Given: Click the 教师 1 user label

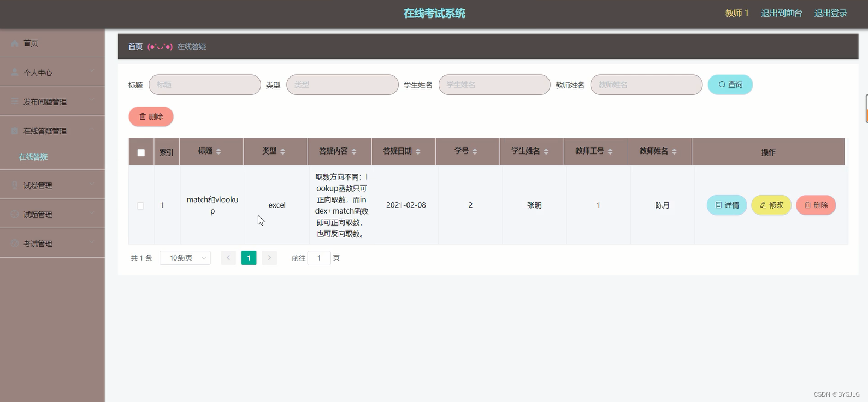Looking at the screenshot, I should (x=737, y=13).
